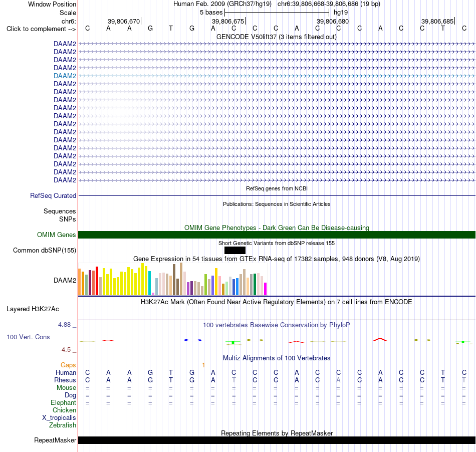Click the RepeatMasker side label
This screenshot has width=476, height=452.
[55, 440]
